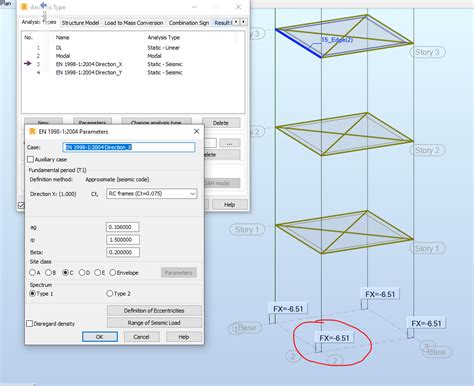Confirm parameters with OK
474x386 pixels.
pyautogui.click(x=100, y=337)
